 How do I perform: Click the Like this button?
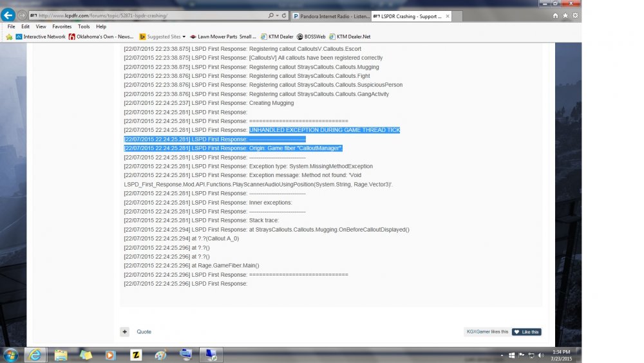(x=527, y=332)
